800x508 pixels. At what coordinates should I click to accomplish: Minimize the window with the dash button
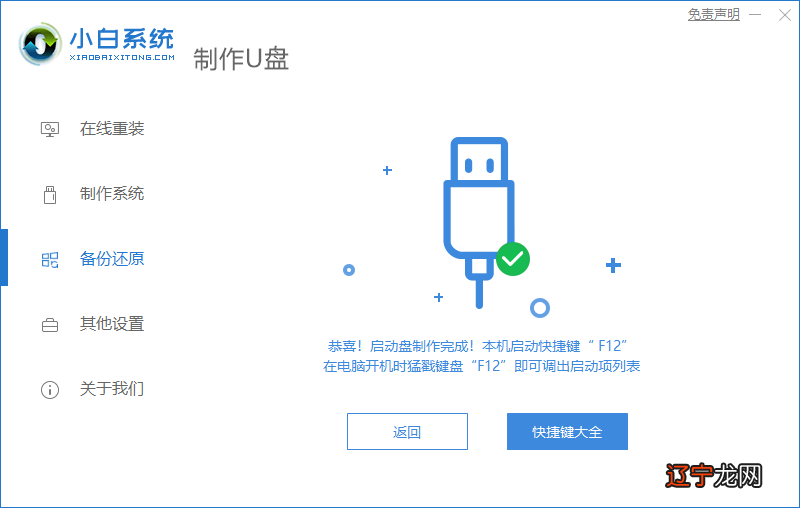tap(755, 15)
